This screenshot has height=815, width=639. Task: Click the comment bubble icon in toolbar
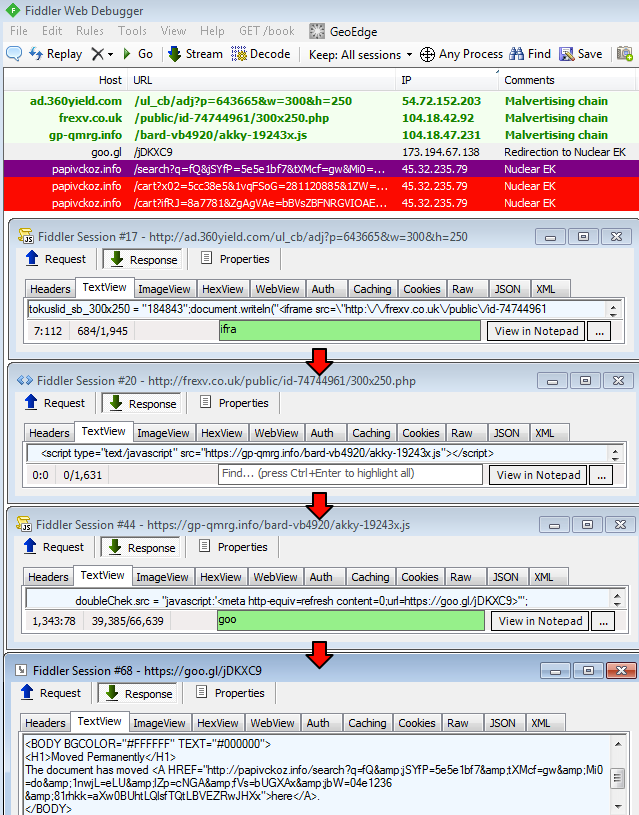13,54
